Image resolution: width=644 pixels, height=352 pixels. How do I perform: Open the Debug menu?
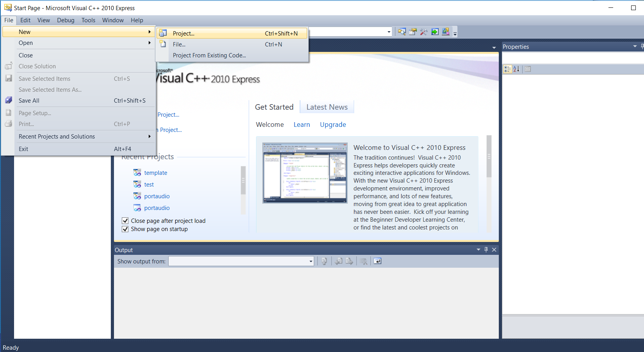pyautogui.click(x=66, y=20)
